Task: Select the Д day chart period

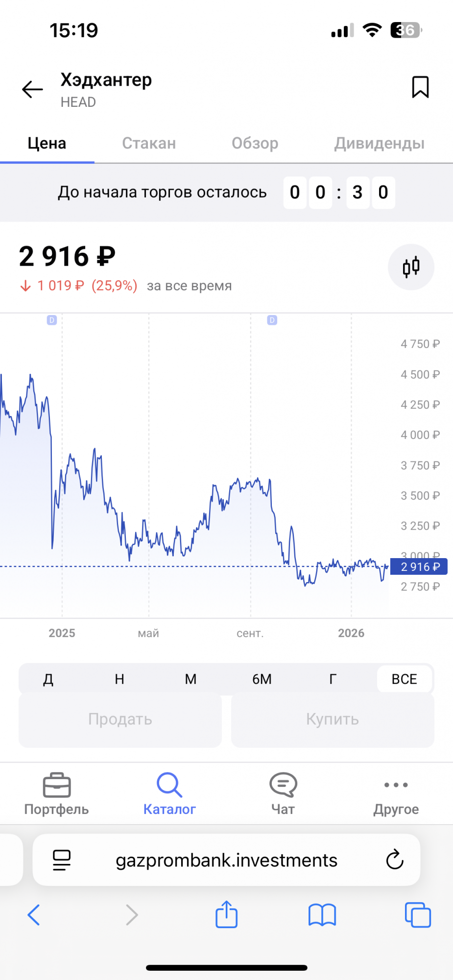Action: pyautogui.click(x=48, y=679)
